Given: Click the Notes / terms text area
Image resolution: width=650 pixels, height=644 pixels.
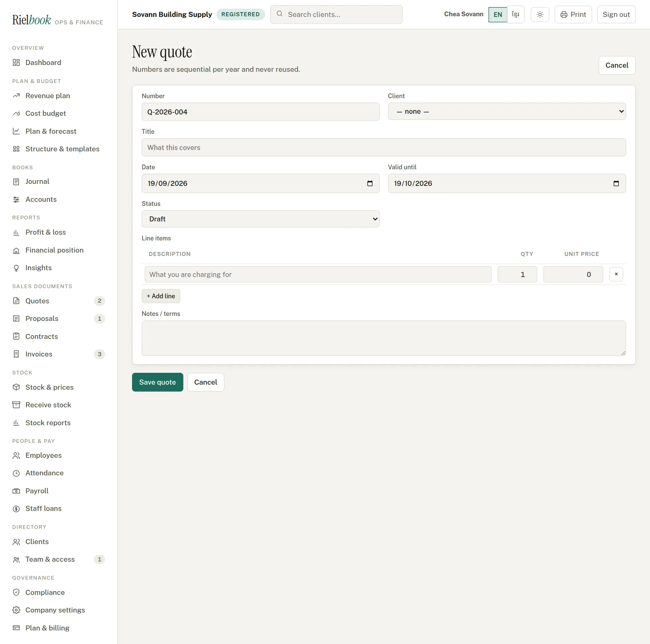Looking at the screenshot, I should [384, 338].
